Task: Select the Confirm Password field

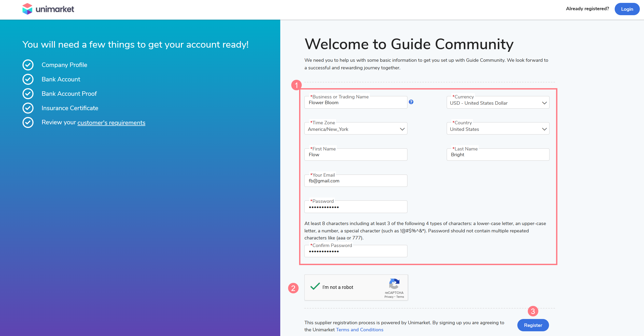Action: [x=356, y=251]
